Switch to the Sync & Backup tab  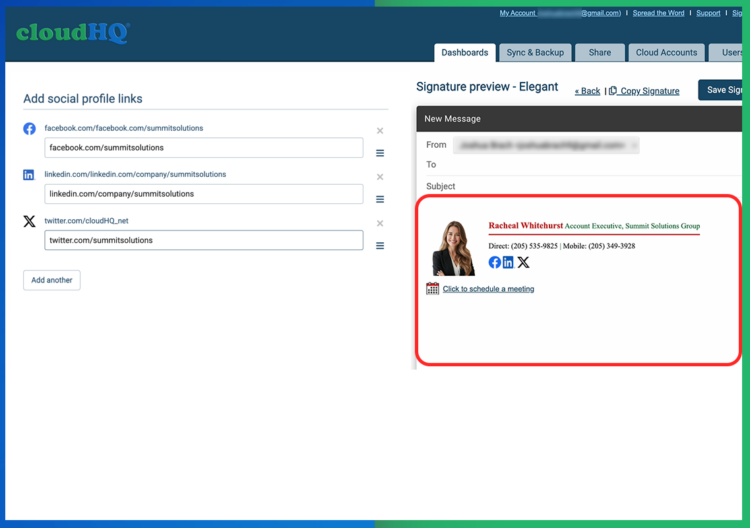[535, 53]
